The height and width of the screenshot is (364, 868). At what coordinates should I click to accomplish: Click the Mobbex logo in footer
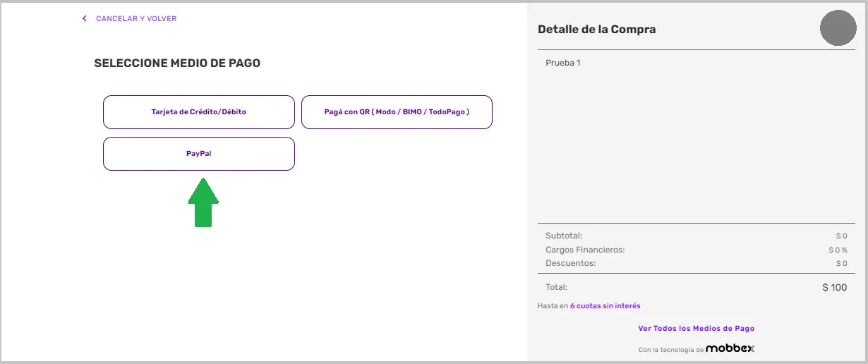click(x=730, y=348)
